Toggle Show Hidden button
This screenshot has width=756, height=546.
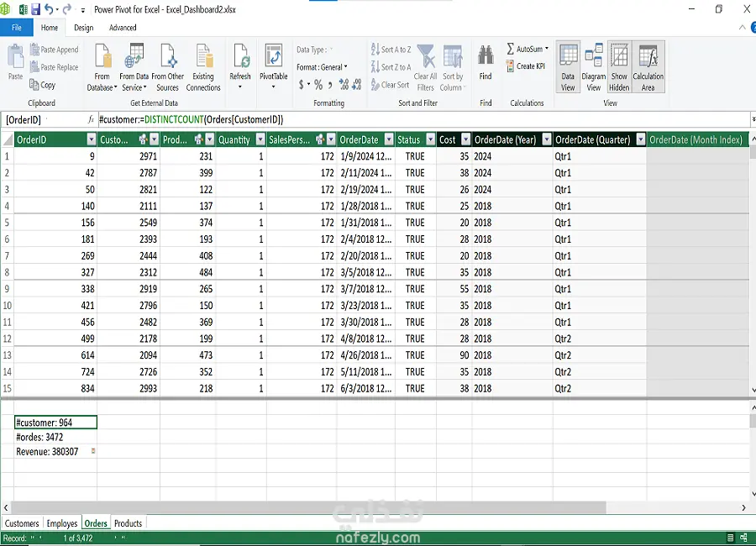click(x=619, y=67)
